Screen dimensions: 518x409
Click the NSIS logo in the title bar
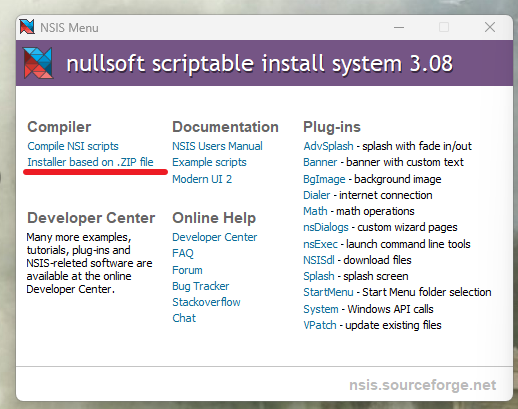27,27
